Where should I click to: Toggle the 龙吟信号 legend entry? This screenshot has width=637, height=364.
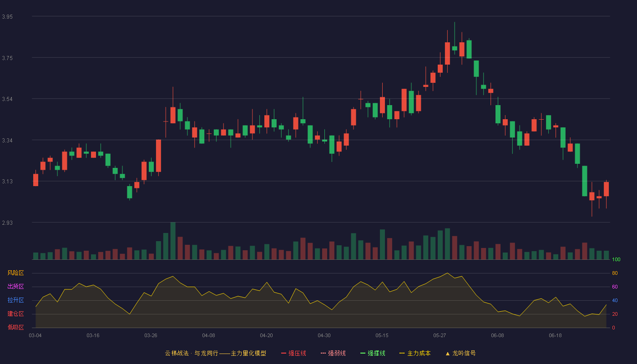460,353
